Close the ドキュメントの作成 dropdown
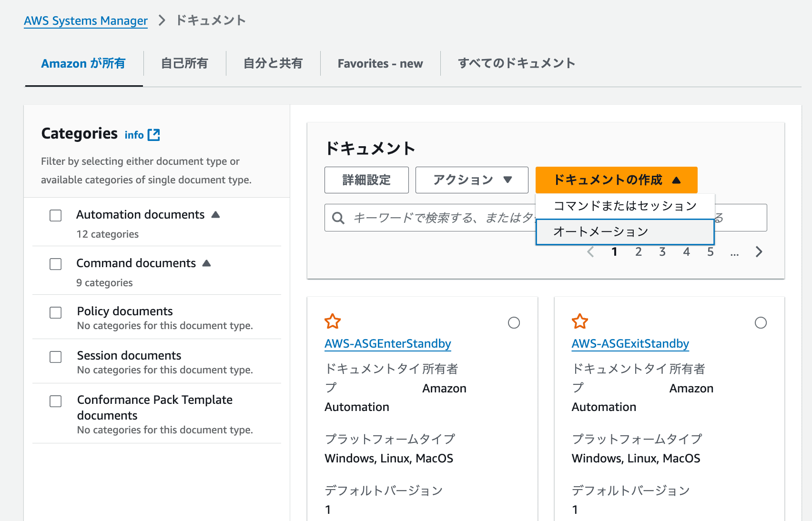Viewport: 812px width, 521px height. coord(617,180)
